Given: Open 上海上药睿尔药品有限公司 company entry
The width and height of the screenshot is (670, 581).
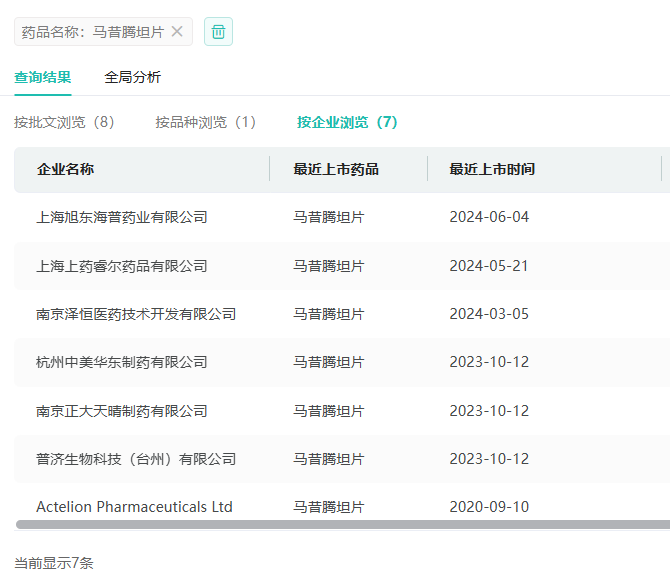Looking at the screenshot, I should (x=122, y=266).
